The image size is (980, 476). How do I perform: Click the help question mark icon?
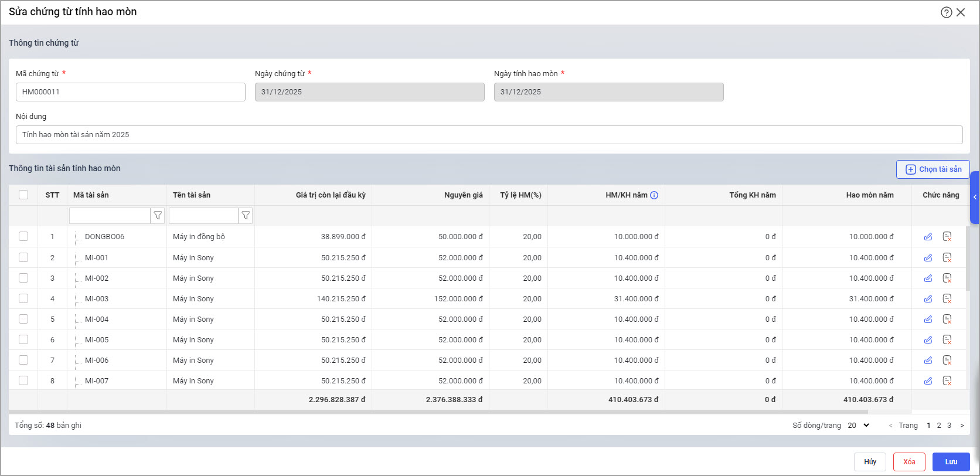pyautogui.click(x=946, y=12)
